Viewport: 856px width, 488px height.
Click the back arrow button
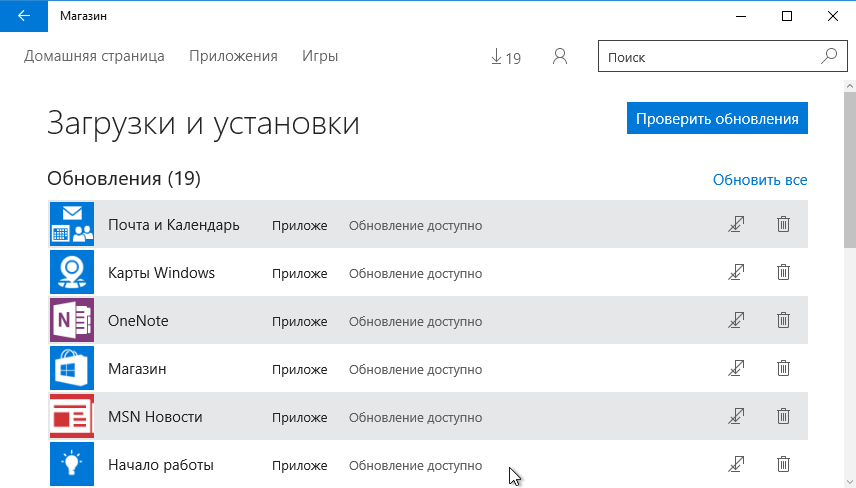(23, 16)
